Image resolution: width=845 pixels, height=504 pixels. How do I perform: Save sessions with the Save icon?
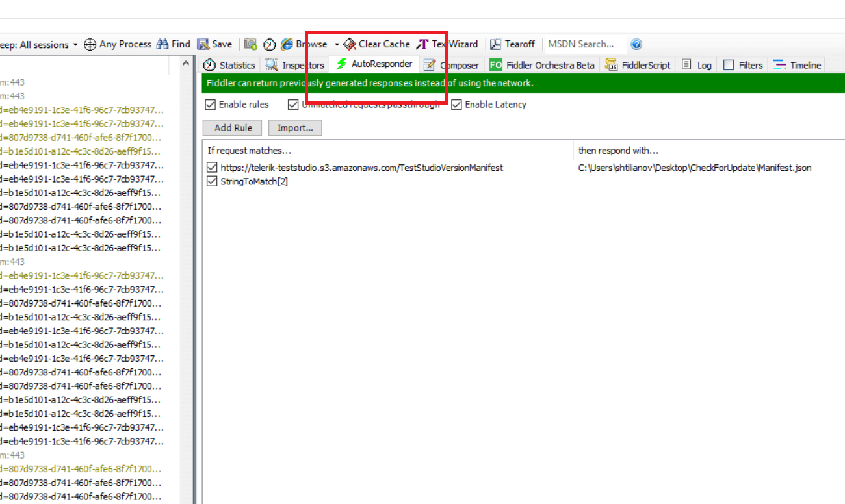(x=203, y=44)
